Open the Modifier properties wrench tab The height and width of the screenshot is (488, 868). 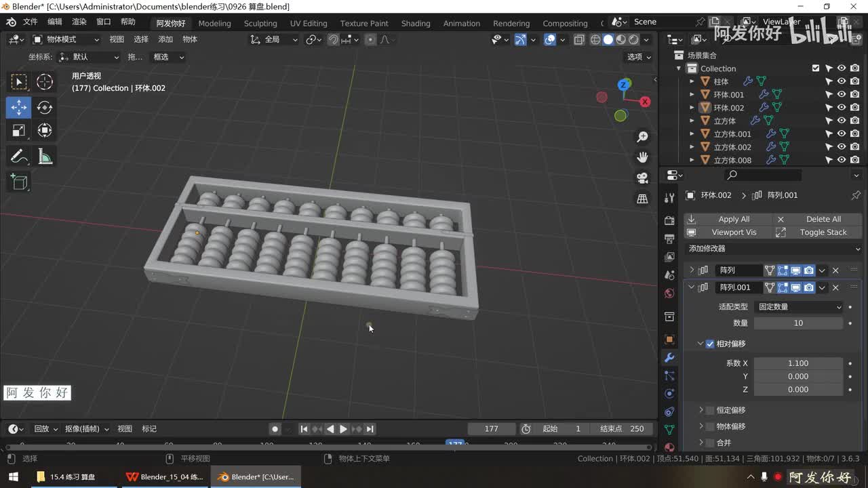click(669, 358)
